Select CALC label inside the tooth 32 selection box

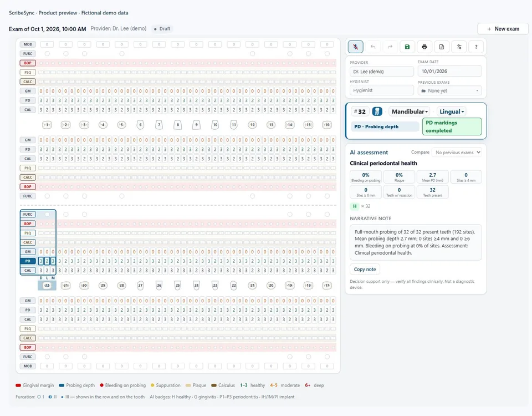coord(28,242)
